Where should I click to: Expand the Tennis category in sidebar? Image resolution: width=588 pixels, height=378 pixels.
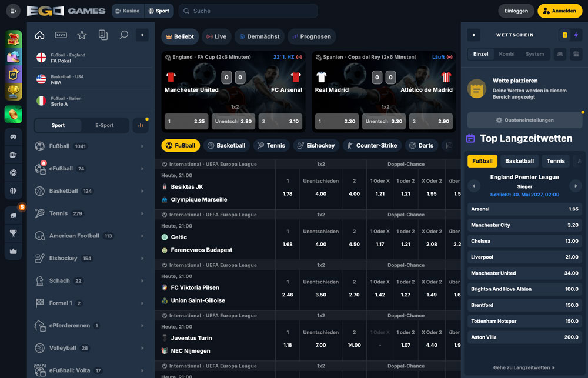click(90, 213)
